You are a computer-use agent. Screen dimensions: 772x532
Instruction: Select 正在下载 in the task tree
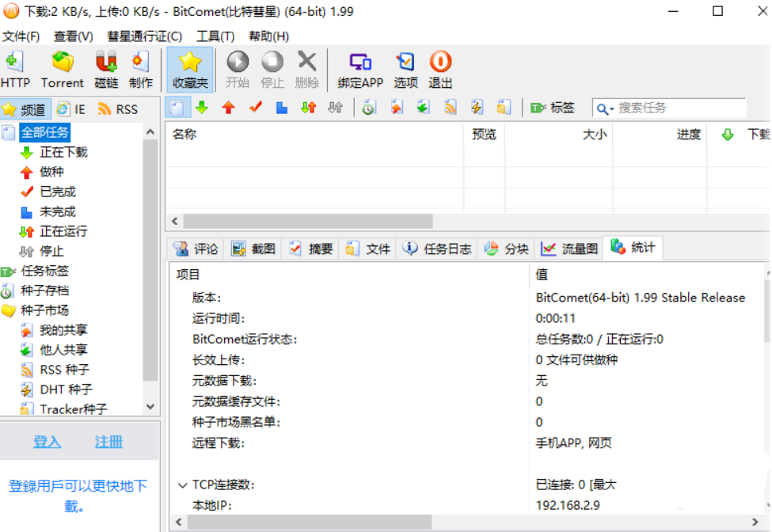(x=63, y=152)
